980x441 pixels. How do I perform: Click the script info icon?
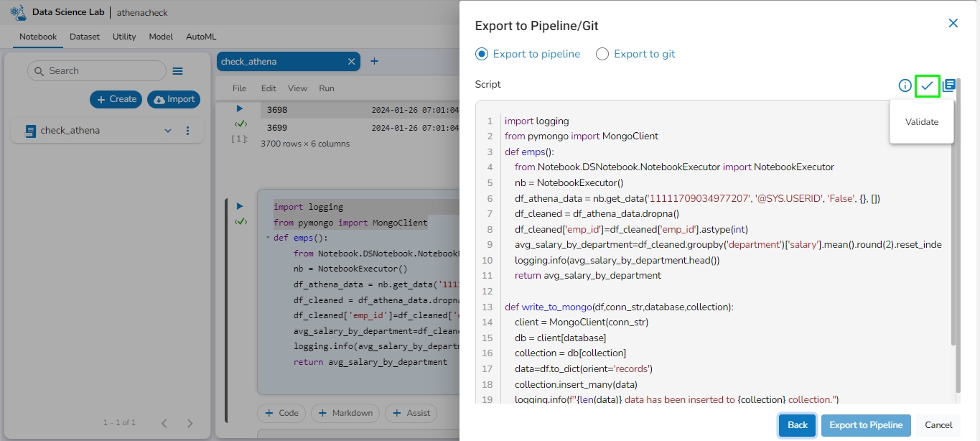(905, 86)
